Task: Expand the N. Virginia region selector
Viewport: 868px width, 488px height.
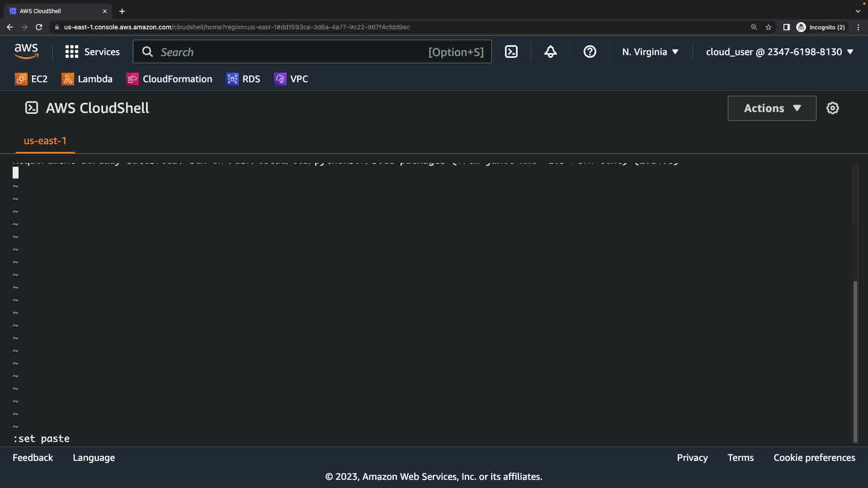Action: point(650,52)
